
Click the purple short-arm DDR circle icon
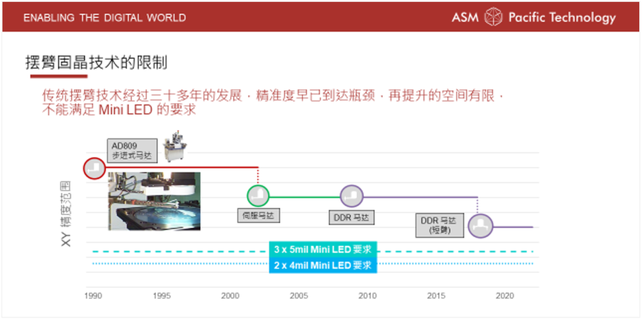(479, 226)
